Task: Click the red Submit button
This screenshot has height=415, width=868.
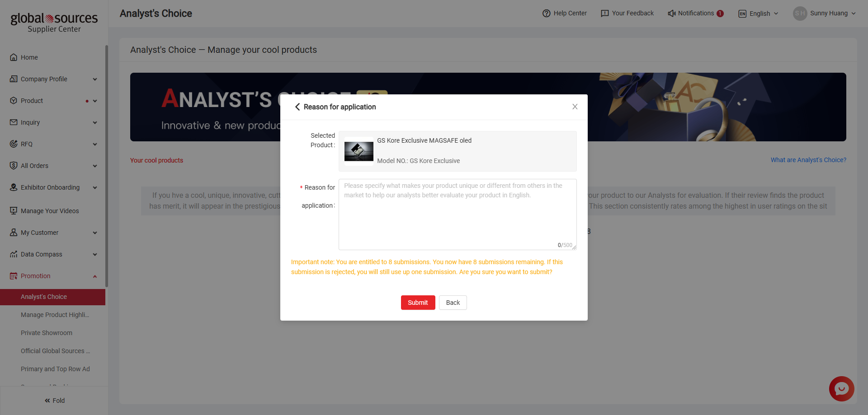Action: point(418,303)
